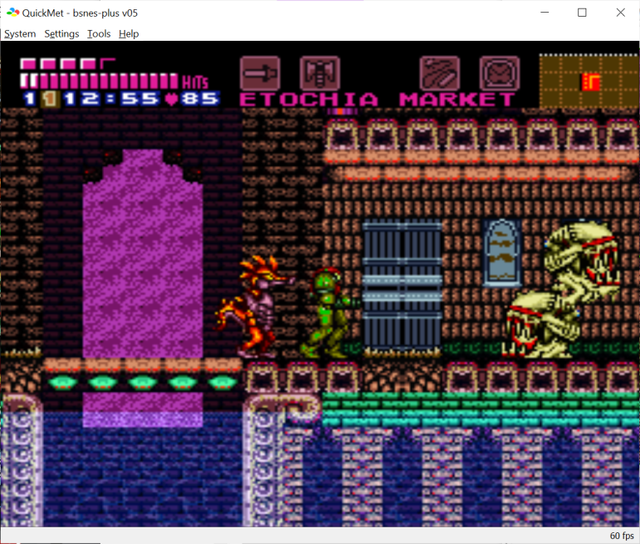Click the 12:55 timer readout
The height and width of the screenshot is (544, 640).
tap(110, 99)
